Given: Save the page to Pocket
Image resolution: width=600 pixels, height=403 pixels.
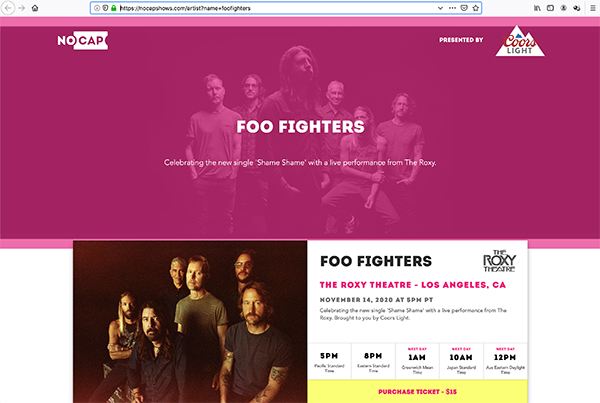Looking at the screenshot, I should [x=464, y=8].
